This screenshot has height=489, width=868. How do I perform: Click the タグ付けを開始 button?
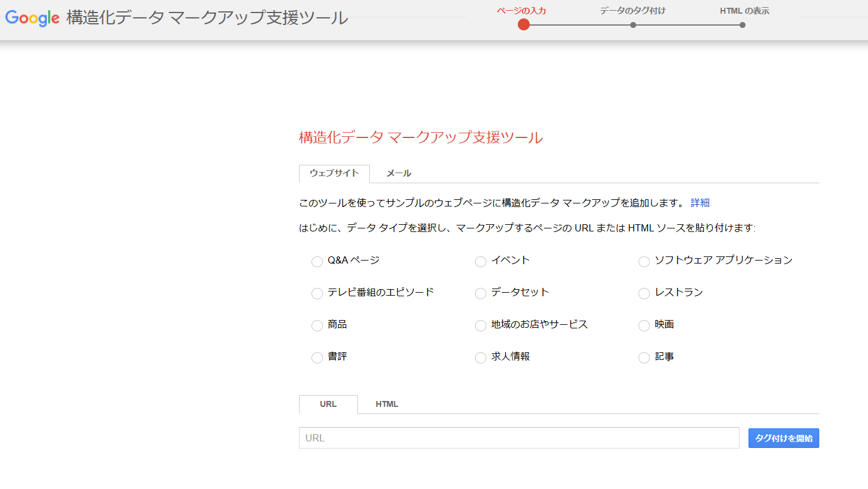tap(784, 438)
